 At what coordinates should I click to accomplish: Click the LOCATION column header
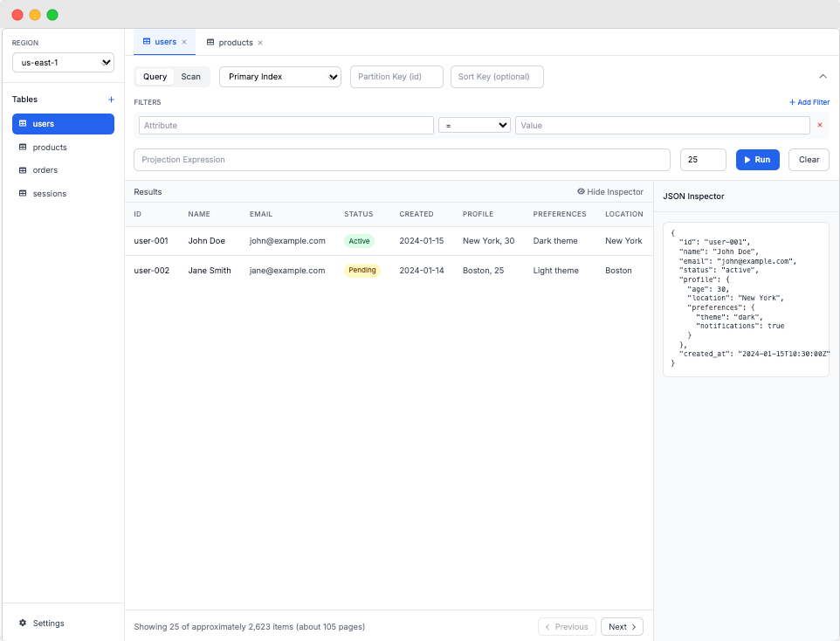coord(624,214)
